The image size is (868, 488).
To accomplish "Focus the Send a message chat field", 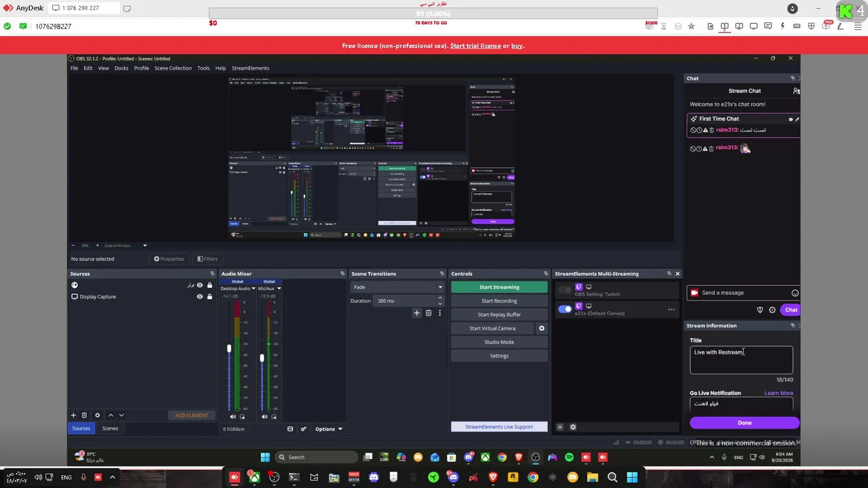I will tap(743, 293).
